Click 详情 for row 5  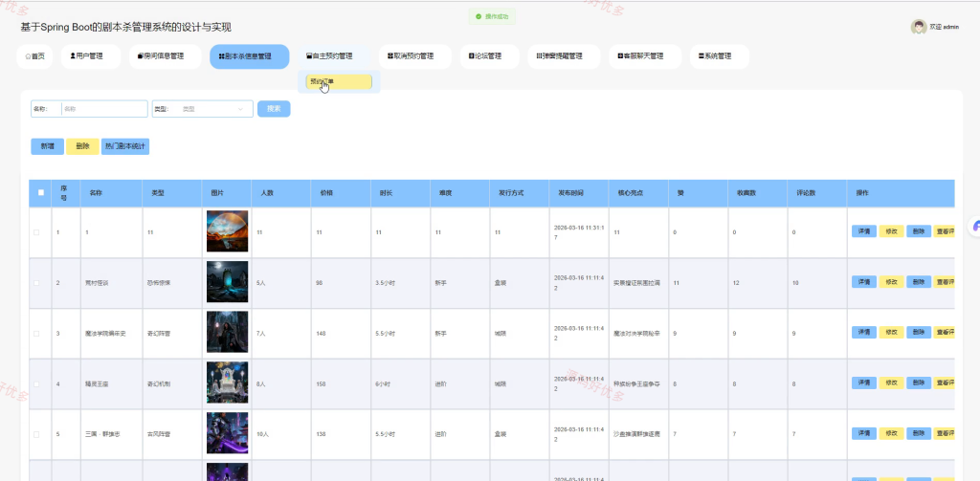coord(864,433)
